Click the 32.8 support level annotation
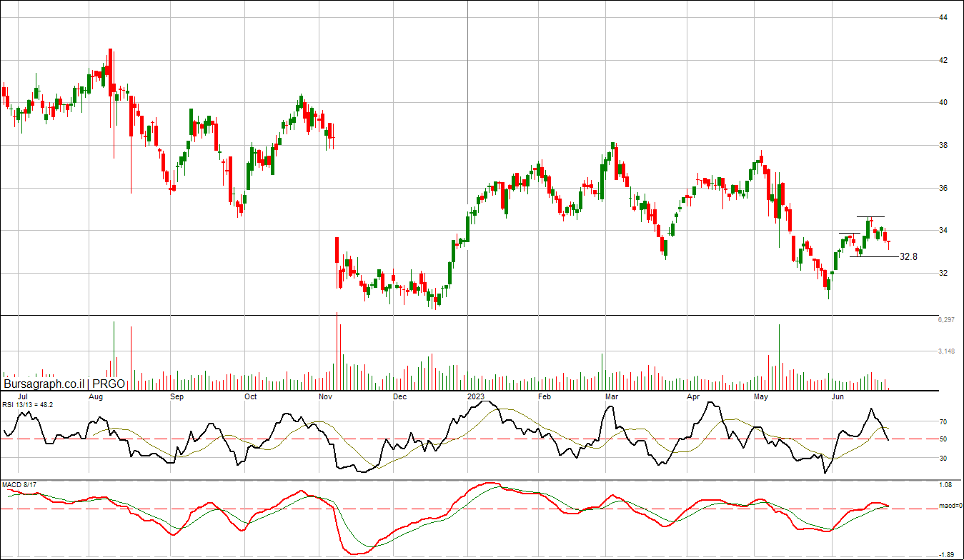 908,256
